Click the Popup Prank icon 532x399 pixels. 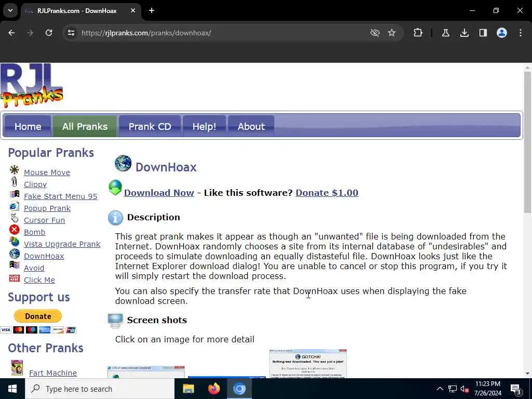[15, 206]
